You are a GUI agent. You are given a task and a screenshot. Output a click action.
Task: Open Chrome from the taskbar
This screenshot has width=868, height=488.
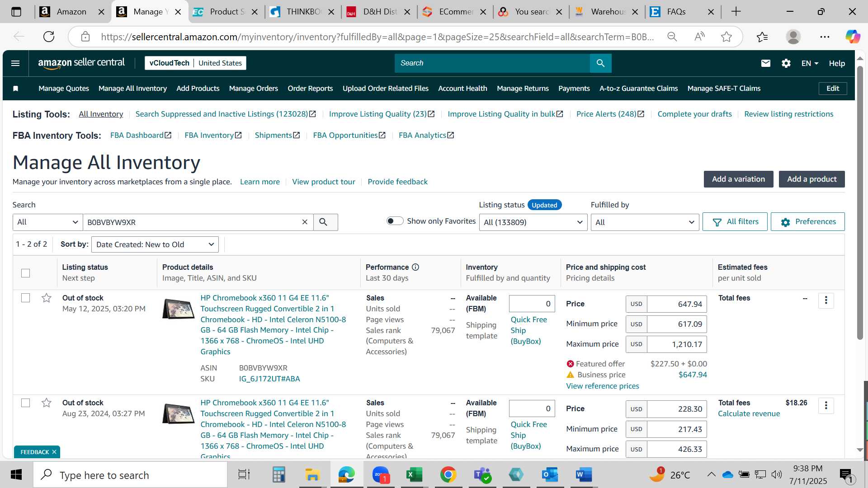click(x=448, y=475)
